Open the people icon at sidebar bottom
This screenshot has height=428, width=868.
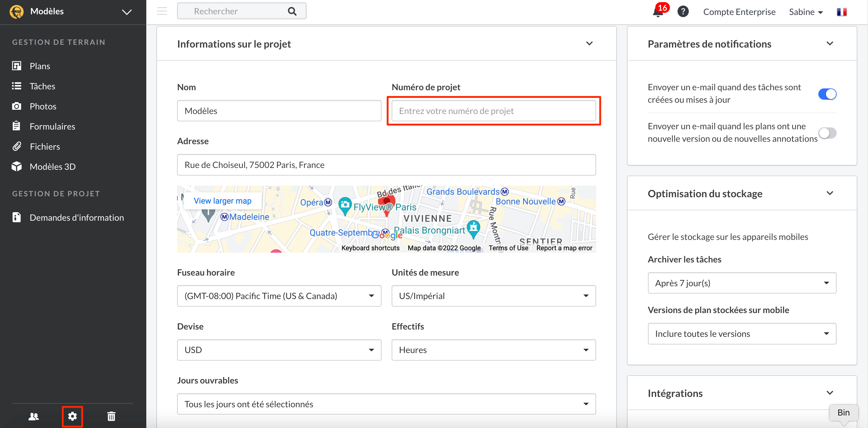[x=34, y=416]
